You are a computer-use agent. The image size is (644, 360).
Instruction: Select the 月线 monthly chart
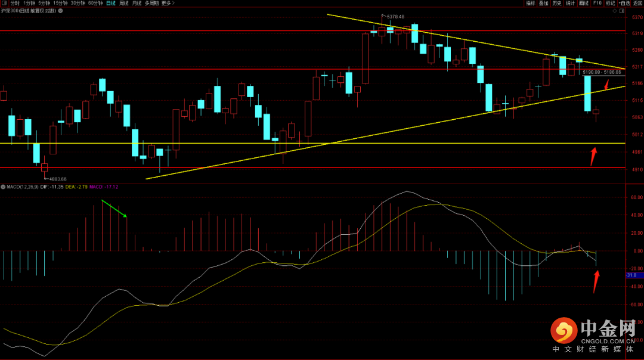click(137, 3)
